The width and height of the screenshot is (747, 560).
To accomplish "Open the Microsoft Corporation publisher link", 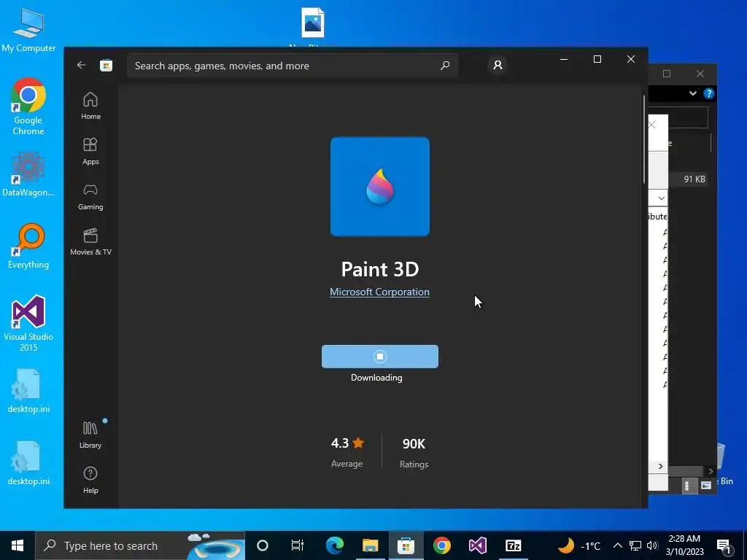I will pyautogui.click(x=379, y=292).
